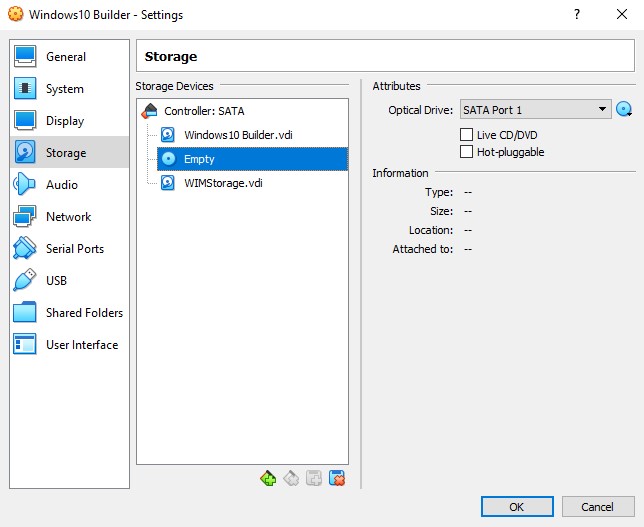644x527 pixels.
Task: Enable the Hot-pluggable checkbox
Action: (x=466, y=152)
